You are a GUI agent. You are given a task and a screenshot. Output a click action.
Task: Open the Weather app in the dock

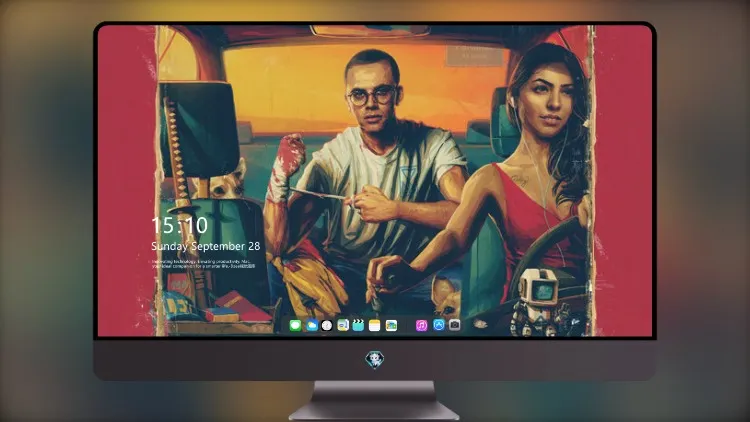(x=311, y=325)
